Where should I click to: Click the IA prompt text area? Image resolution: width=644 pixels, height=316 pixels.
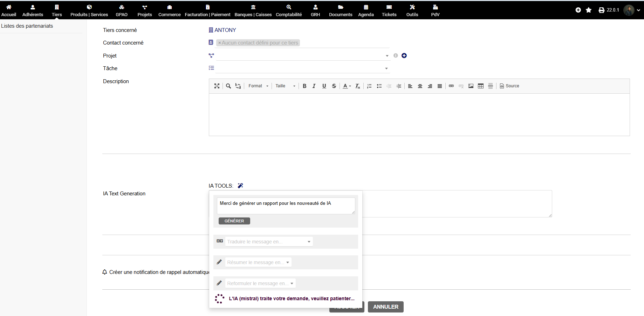286,206
